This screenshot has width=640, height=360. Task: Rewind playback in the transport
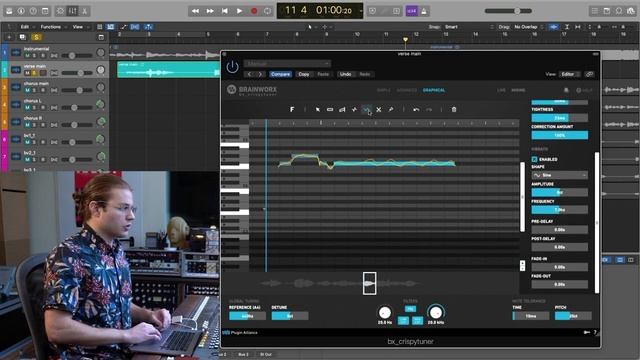pos(196,11)
